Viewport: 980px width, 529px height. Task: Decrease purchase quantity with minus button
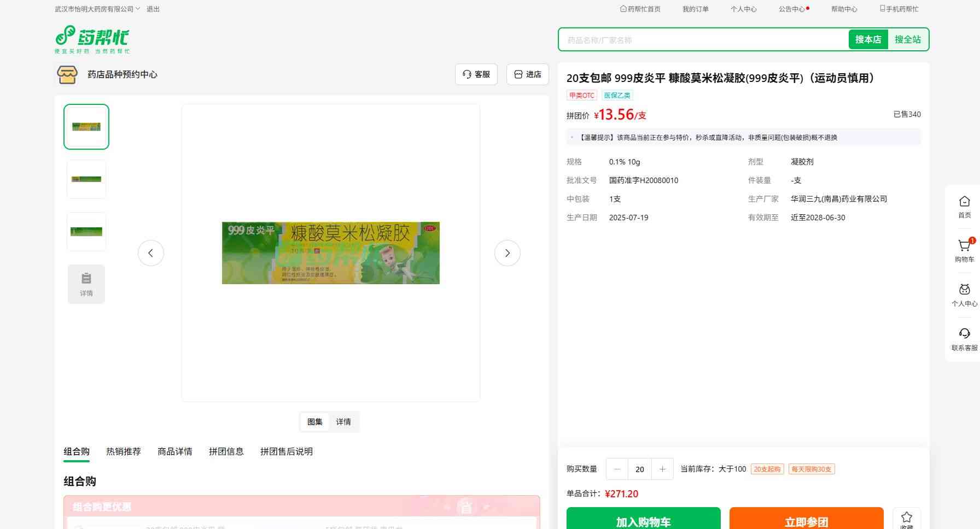[617, 469]
